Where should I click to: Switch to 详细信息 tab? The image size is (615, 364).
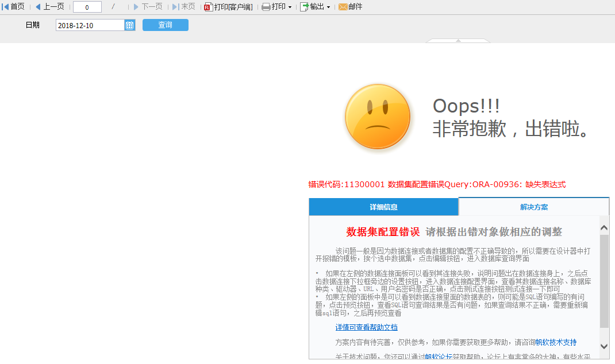383,207
